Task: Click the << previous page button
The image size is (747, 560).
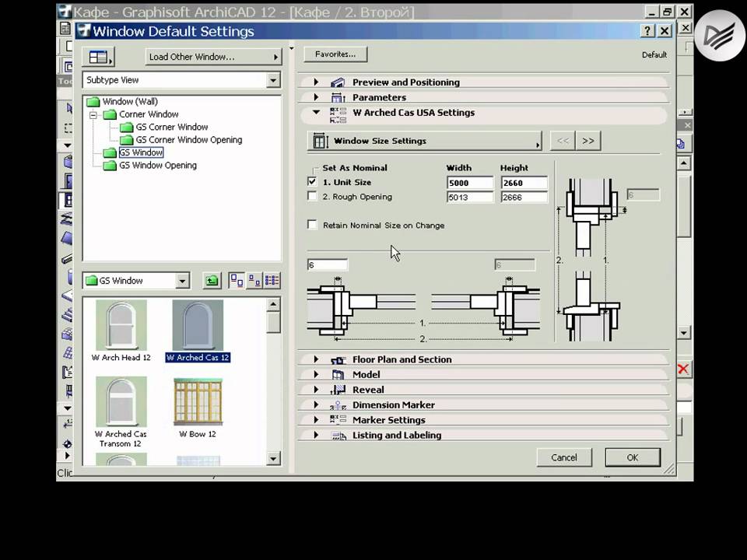Action: 563,141
